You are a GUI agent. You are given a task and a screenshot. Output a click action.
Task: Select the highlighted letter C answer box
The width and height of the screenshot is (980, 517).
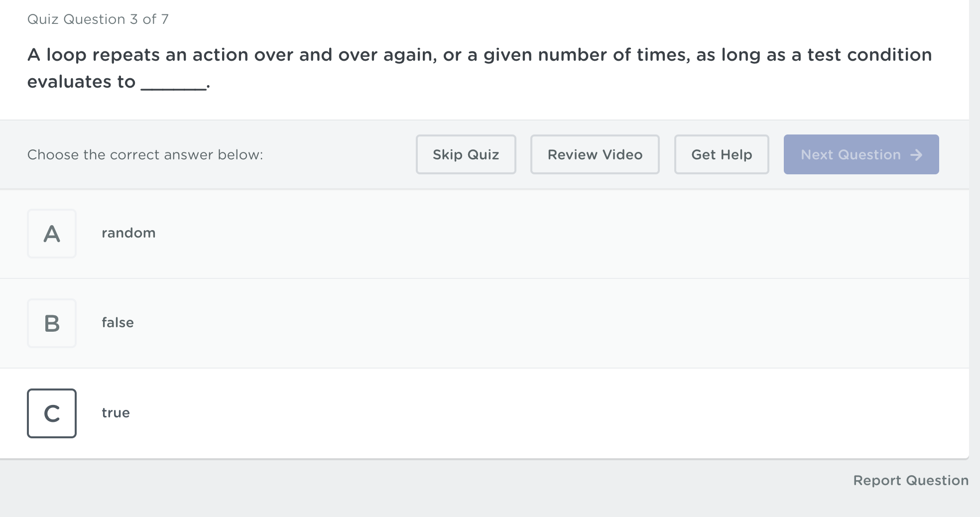tap(52, 413)
